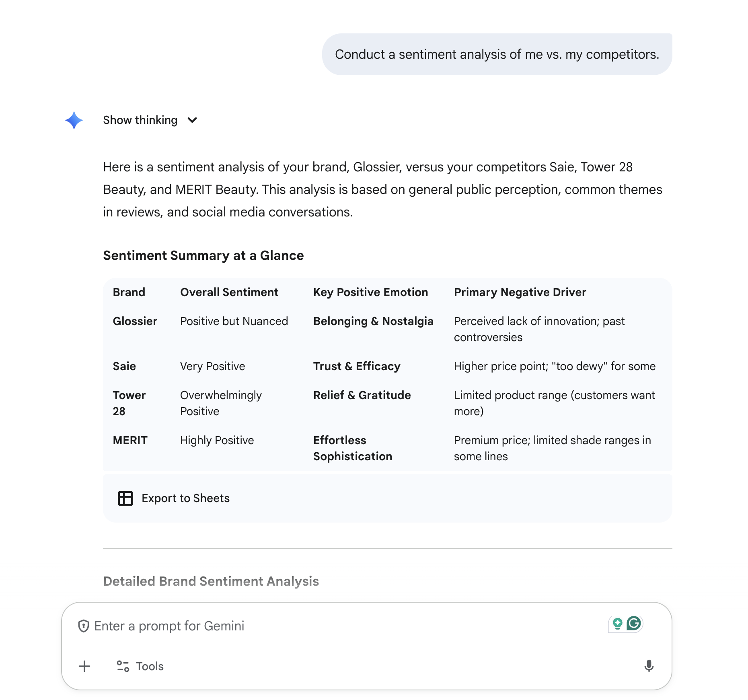Click Limited product range cell

[x=555, y=404]
